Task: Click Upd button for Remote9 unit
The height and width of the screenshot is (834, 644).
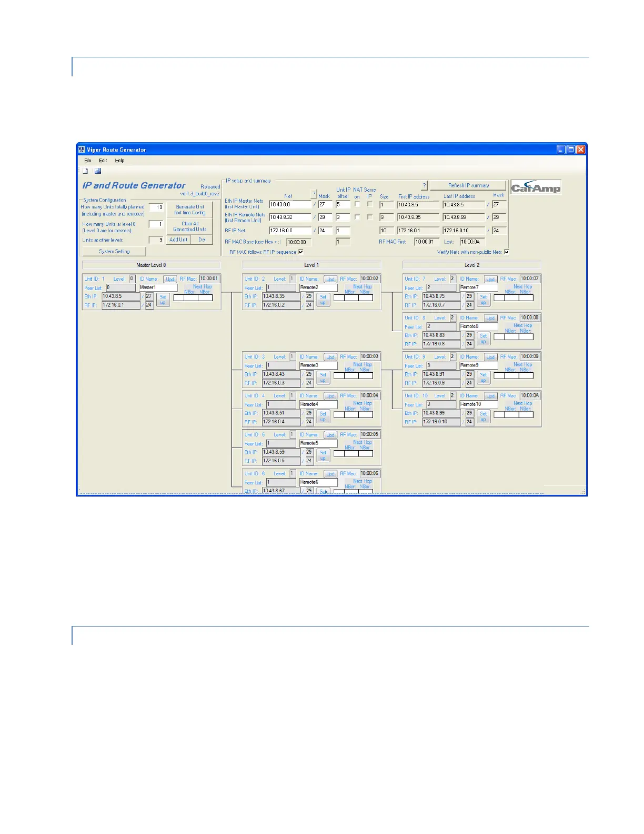Action: [x=490, y=357]
